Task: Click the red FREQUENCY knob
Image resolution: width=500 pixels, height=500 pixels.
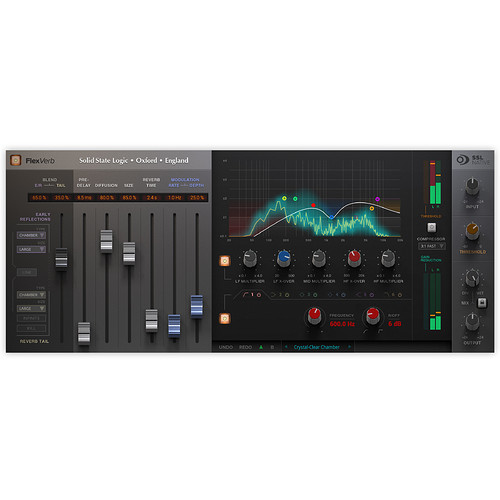Action: [x=314, y=315]
